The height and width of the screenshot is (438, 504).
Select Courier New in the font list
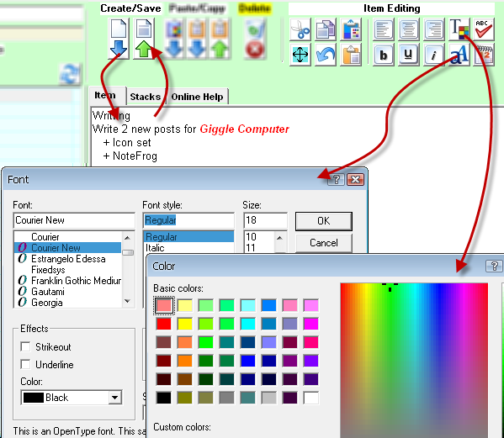pos(68,248)
